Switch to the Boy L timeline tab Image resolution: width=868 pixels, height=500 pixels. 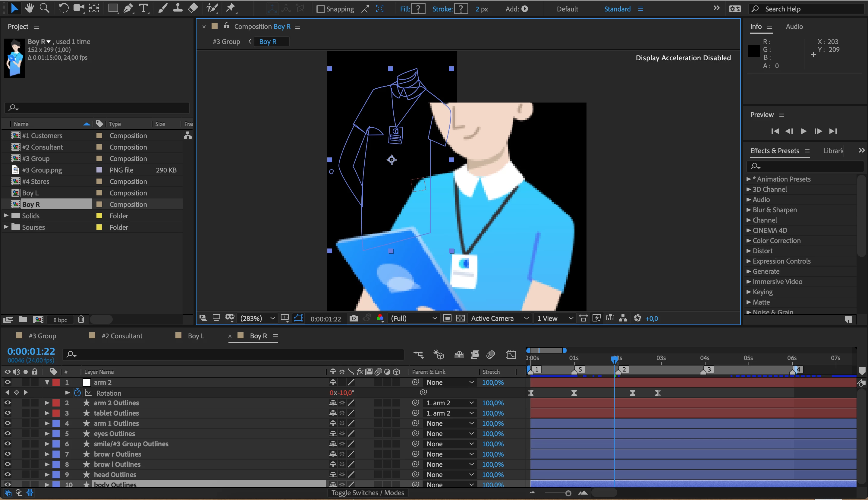[196, 336]
